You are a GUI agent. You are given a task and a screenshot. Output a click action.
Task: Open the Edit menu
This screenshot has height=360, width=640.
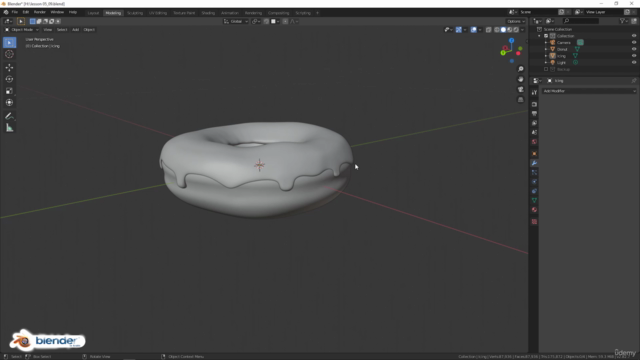26,12
